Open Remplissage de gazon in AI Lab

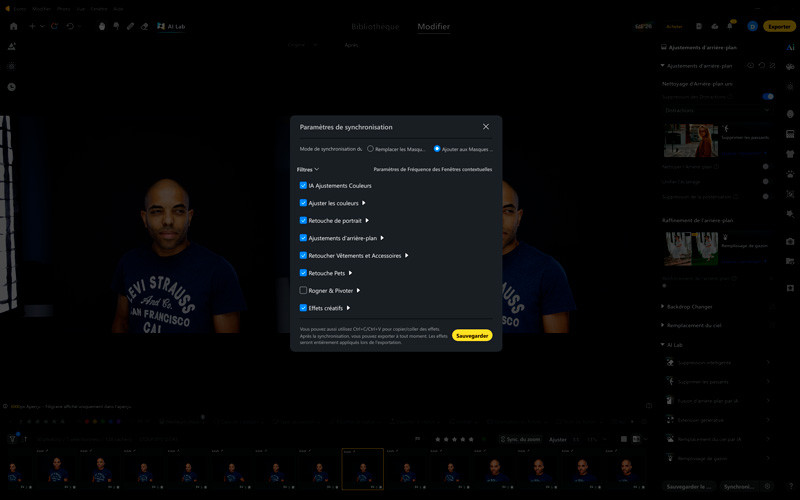coord(719,458)
